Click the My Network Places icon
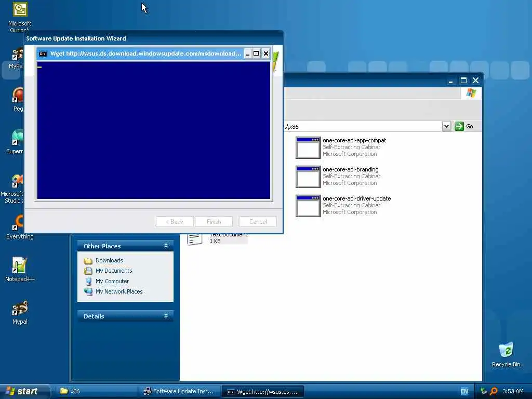 click(88, 291)
